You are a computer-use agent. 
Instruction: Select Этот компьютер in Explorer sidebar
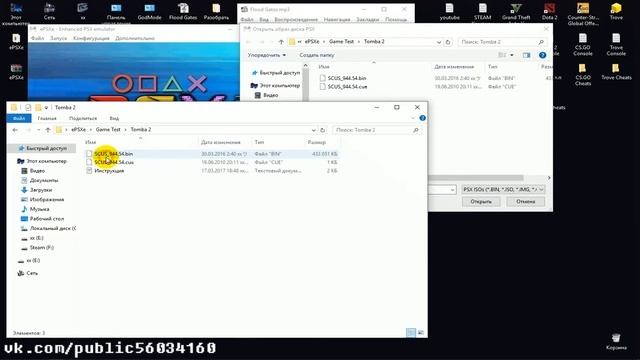pos(46,161)
